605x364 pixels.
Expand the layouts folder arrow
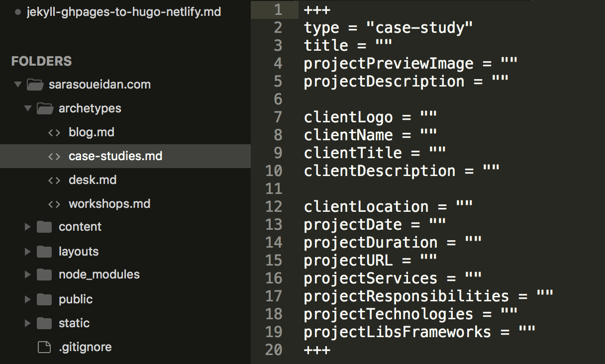pos(28,252)
